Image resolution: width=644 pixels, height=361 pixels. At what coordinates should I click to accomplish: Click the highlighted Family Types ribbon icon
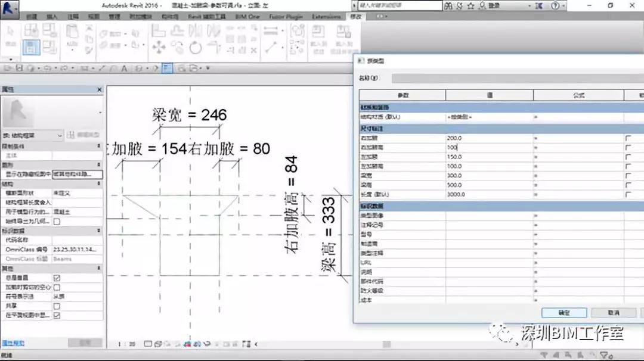31,47
